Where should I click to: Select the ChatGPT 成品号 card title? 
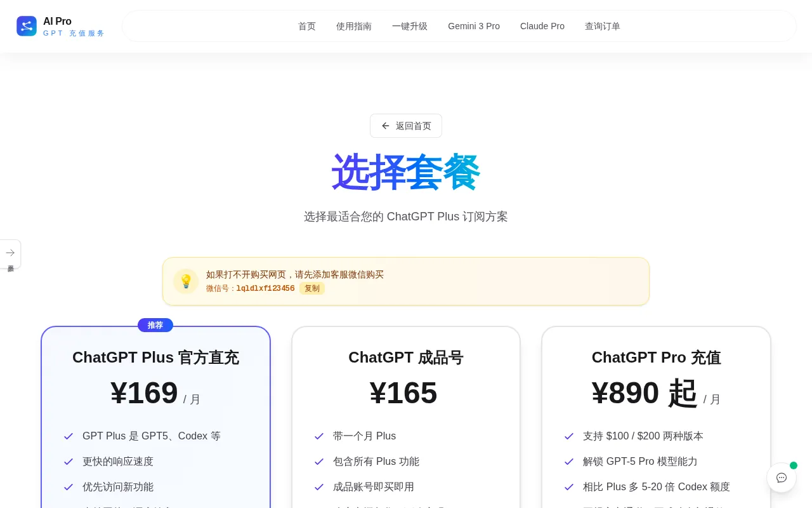(x=406, y=358)
